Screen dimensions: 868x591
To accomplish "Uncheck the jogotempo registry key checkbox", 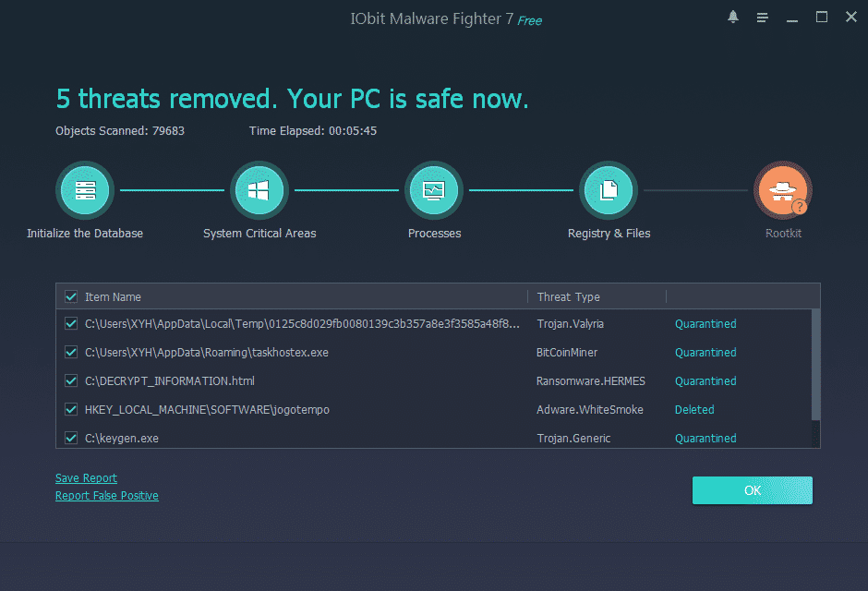I will point(71,409).
